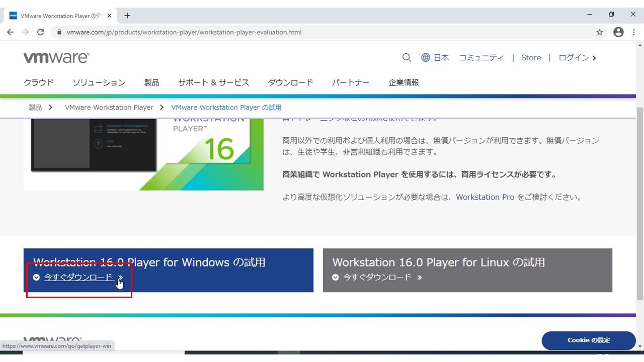This screenshot has width=644, height=362.
Task: Open the 企業情報 menu
Action: pyautogui.click(x=404, y=82)
